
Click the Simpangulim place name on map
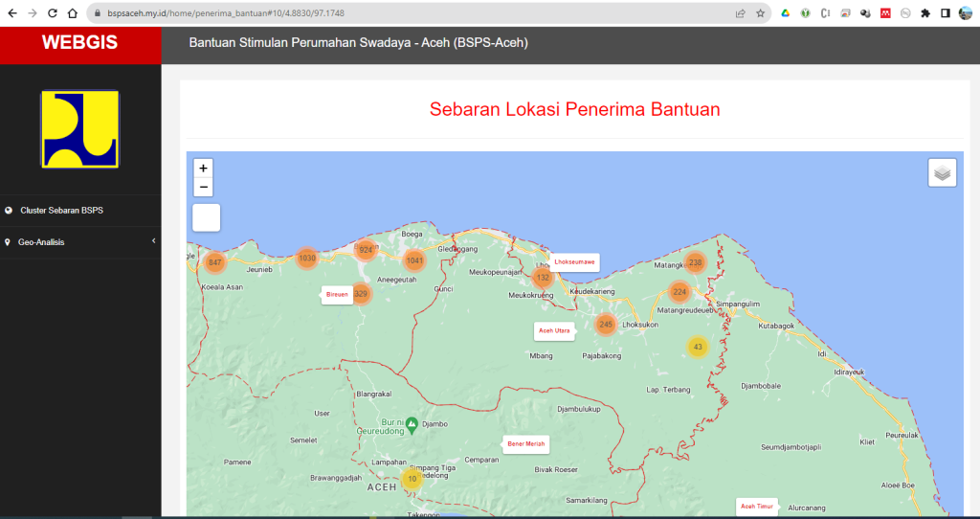tap(738, 304)
